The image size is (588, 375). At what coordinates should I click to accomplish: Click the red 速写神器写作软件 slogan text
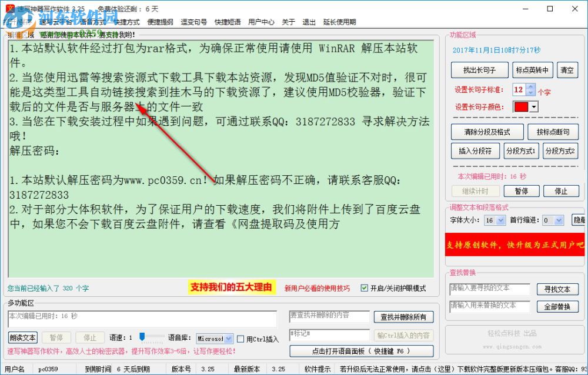click(x=121, y=351)
